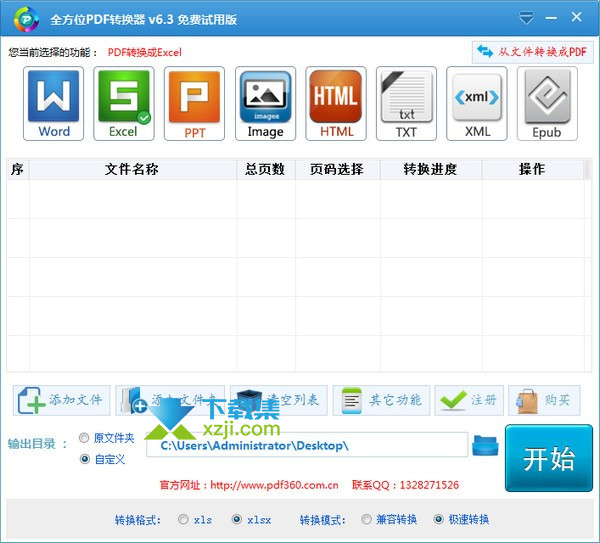The width and height of the screenshot is (600, 543).
Task: Select the Excel conversion icon
Action: pos(124,103)
